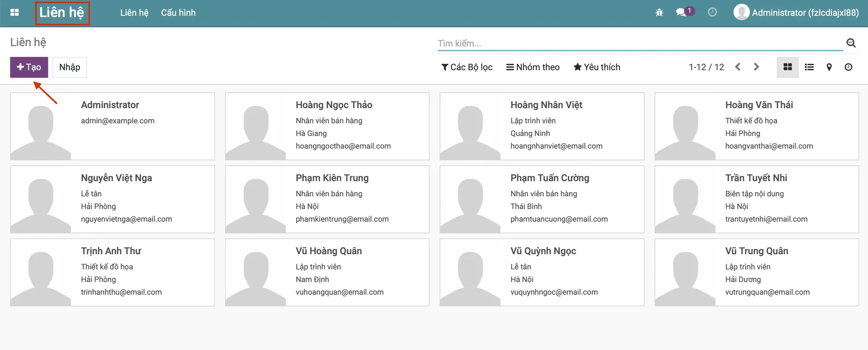This screenshot has width=868, height=350.
Task: Open Hoàng Nhân Việt contact card
Action: [x=542, y=126]
